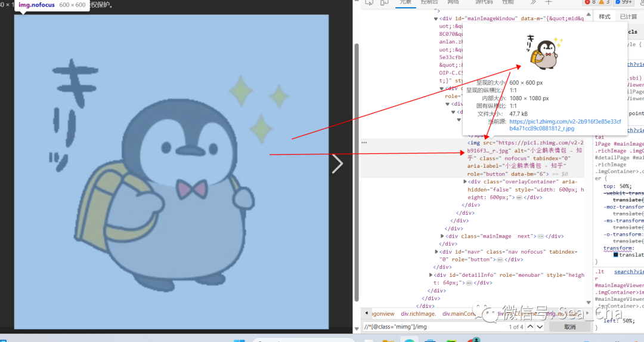The width and height of the screenshot is (644, 342).
Task: Expand the mainImage next div triangle
Action: pos(442,236)
